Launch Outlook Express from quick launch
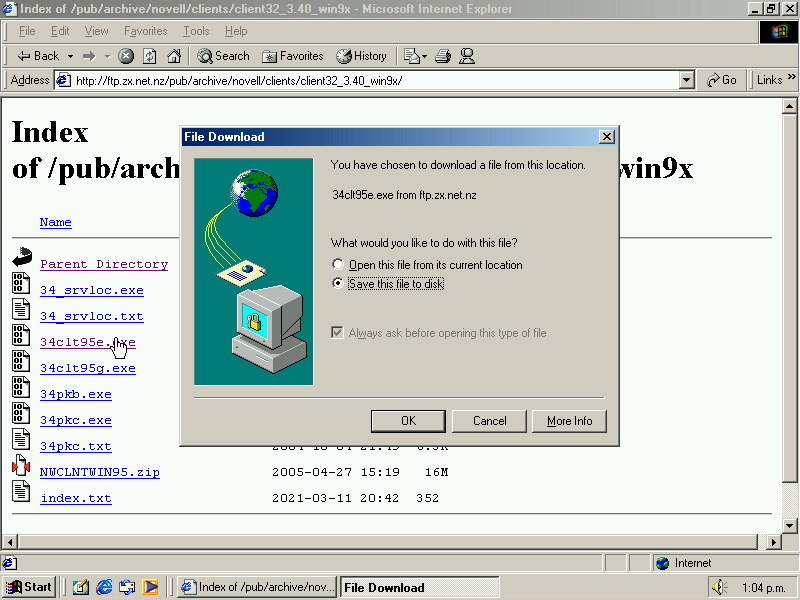This screenshot has width=800, height=600. coord(127,587)
